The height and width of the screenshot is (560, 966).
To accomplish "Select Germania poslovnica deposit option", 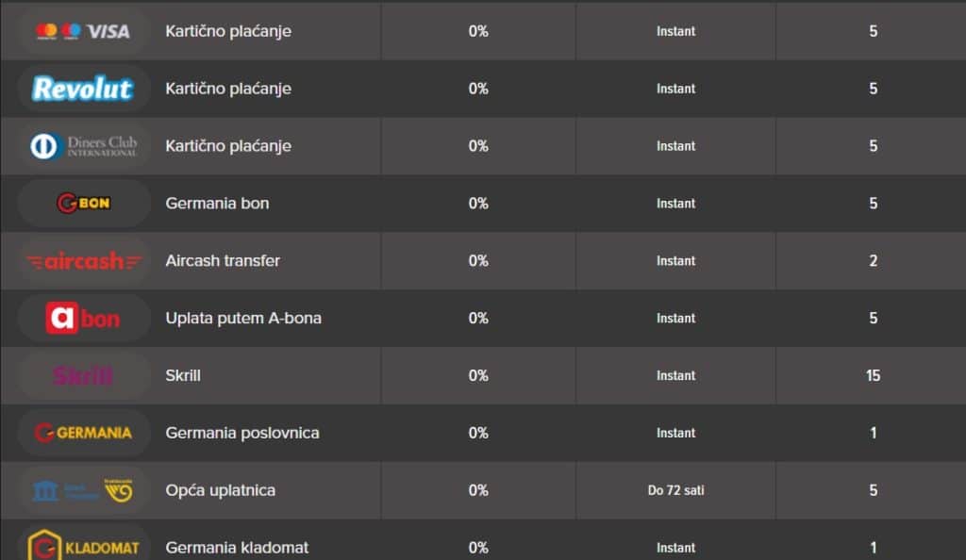I will pos(242,434).
